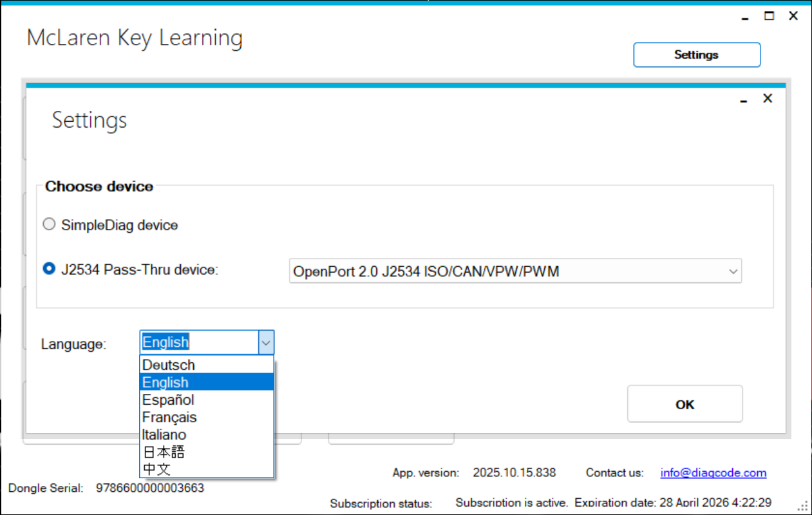Pick 中文 from the language dropdown
The width and height of the screenshot is (812, 515).
(156, 469)
